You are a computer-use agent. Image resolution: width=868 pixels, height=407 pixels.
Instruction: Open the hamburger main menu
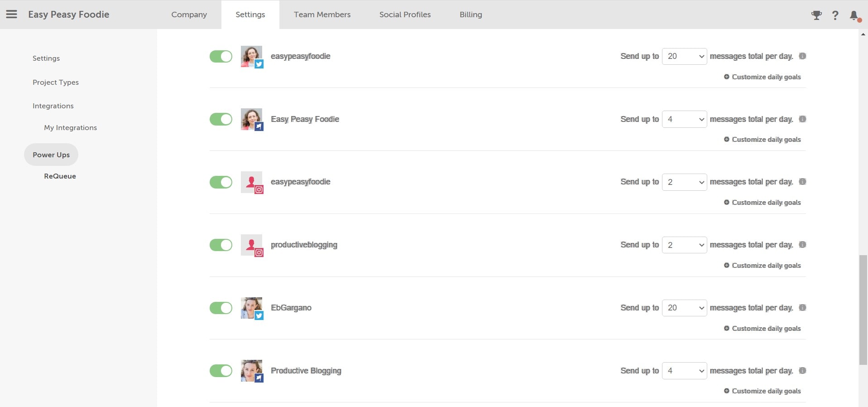[11, 15]
